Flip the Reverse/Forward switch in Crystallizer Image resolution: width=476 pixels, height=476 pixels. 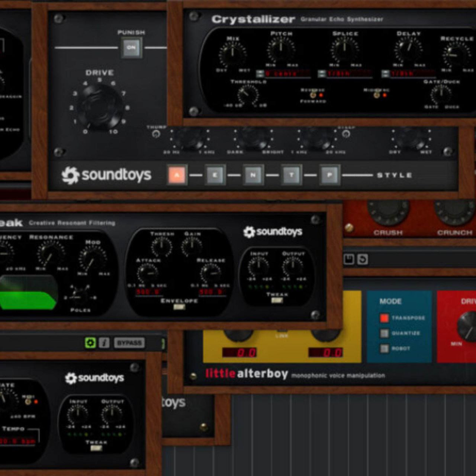[313, 95]
